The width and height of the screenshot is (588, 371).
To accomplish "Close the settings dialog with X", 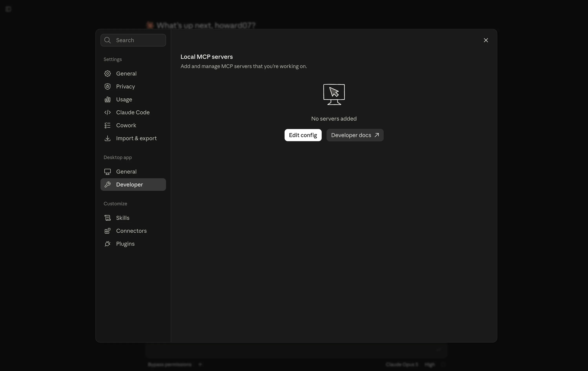I will pos(486,40).
